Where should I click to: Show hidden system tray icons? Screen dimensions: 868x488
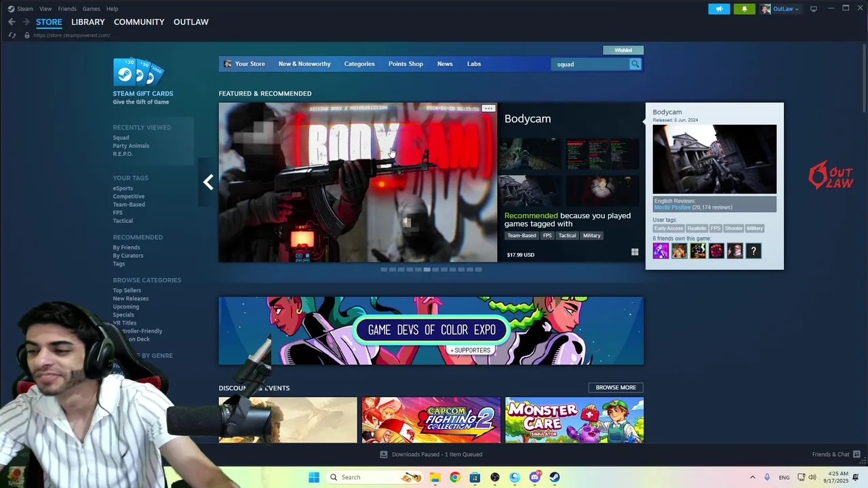(752, 477)
